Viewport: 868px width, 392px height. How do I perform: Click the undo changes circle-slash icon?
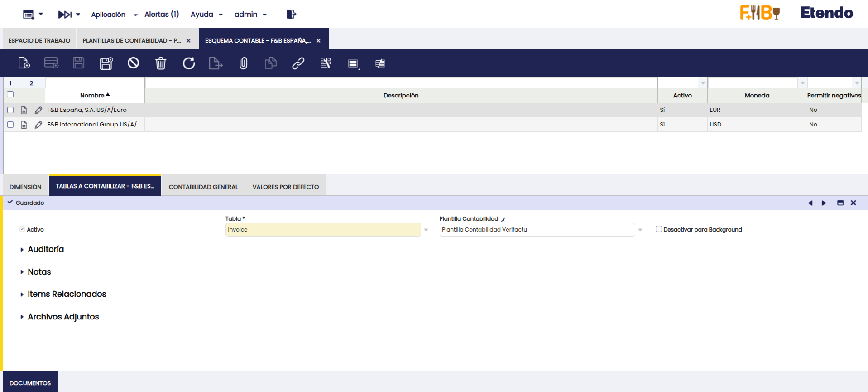pos(133,63)
